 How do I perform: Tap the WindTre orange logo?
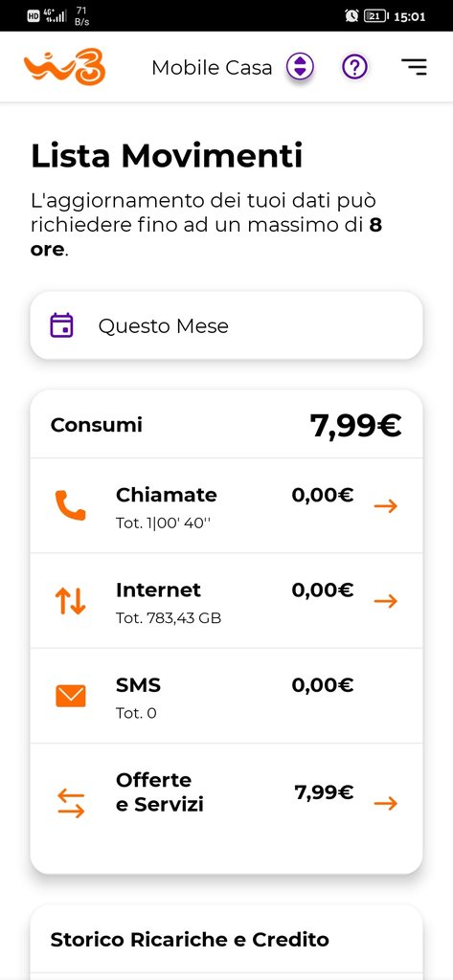pos(64,67)
